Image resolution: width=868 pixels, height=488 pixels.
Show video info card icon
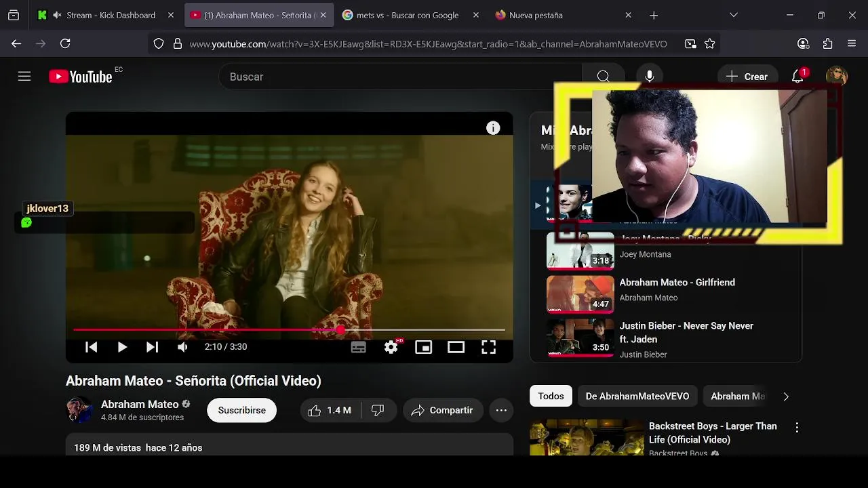pos(493,128)
